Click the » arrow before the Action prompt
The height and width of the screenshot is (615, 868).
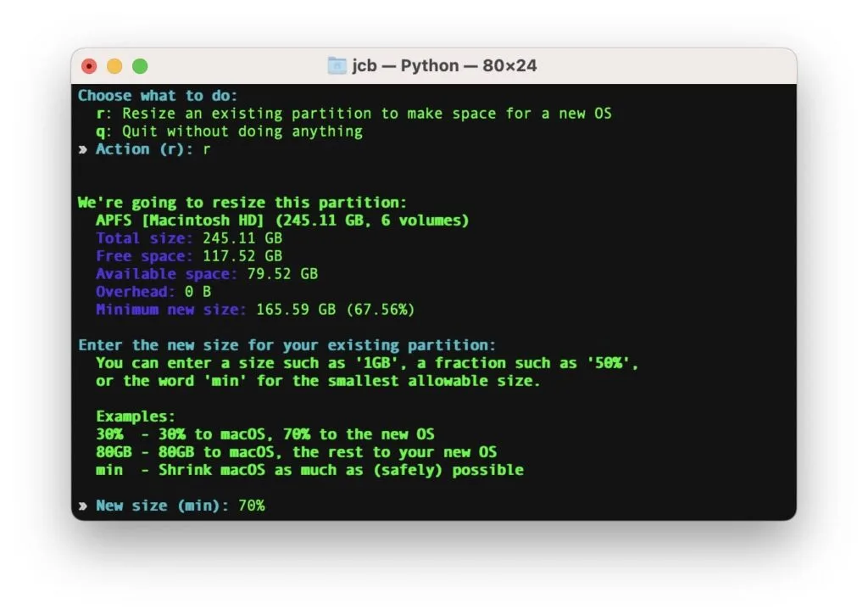[x=83, y=148]
